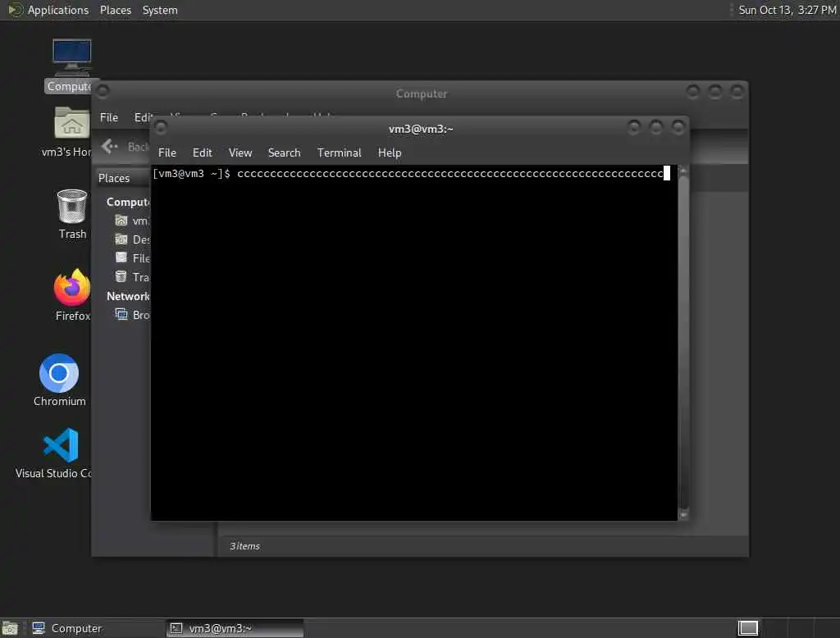Select the vm3 home folder icon in Places sidebar
Image resolution: width=840 pixels, height=638 pixels.
pos(121,221)
